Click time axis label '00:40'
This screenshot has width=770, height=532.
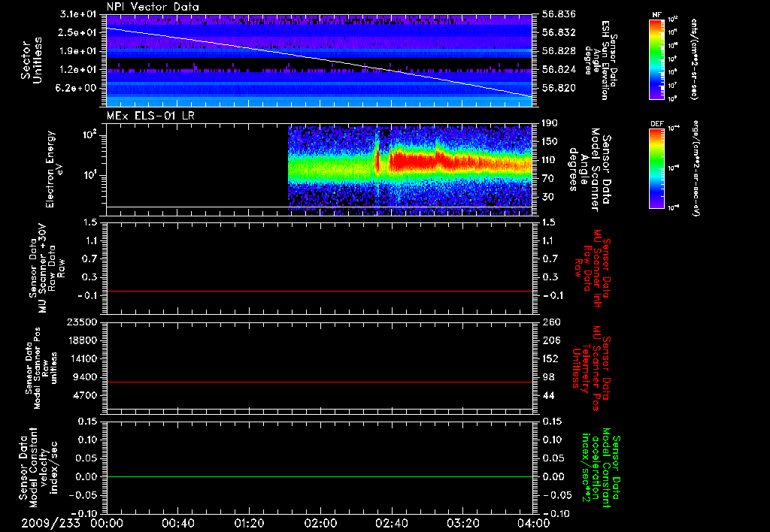(x=177, y=523)
